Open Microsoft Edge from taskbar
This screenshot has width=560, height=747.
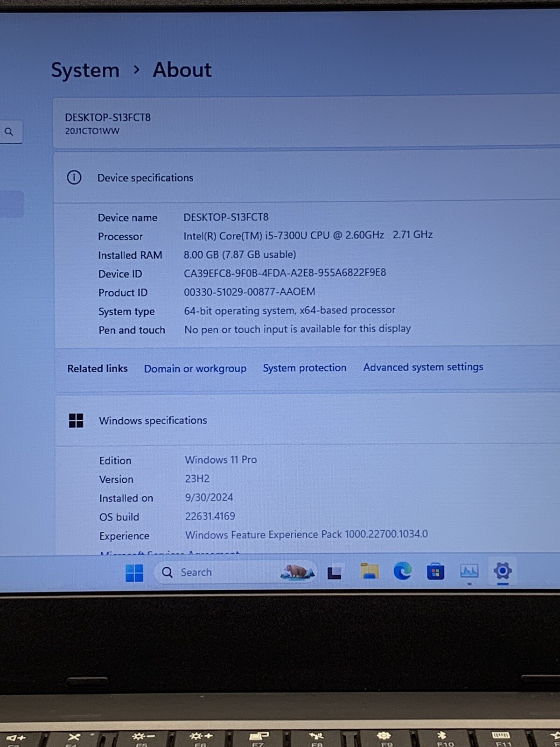pos(402,571)
